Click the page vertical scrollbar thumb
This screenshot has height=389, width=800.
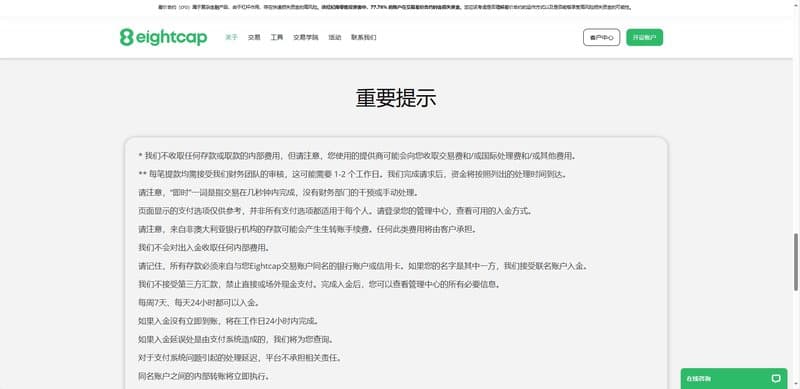click(x=796, y=262)
